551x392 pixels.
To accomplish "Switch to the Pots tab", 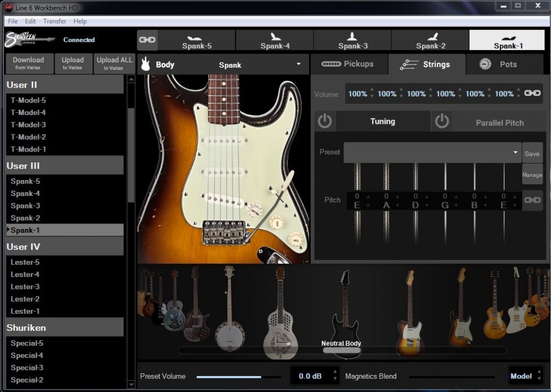I will point(499,64).
